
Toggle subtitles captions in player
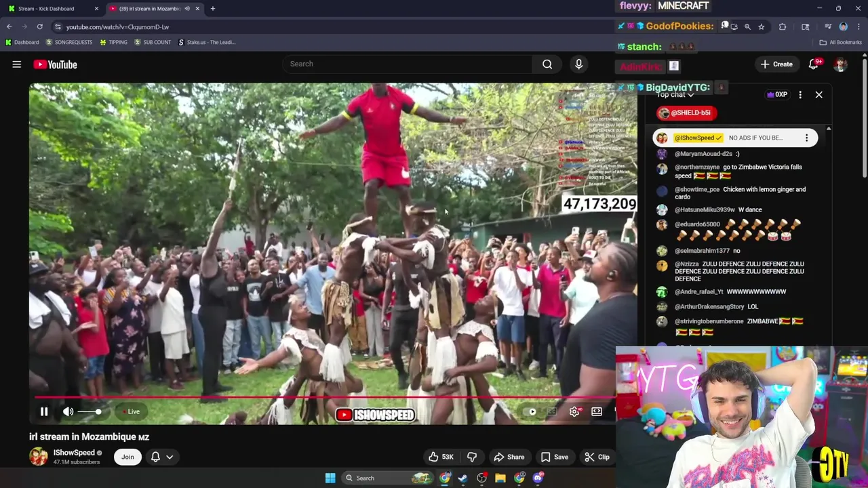click(552, 411)
